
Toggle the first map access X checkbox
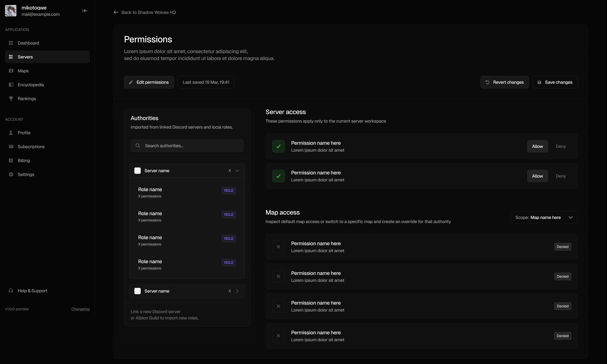(x=279, y=247)
